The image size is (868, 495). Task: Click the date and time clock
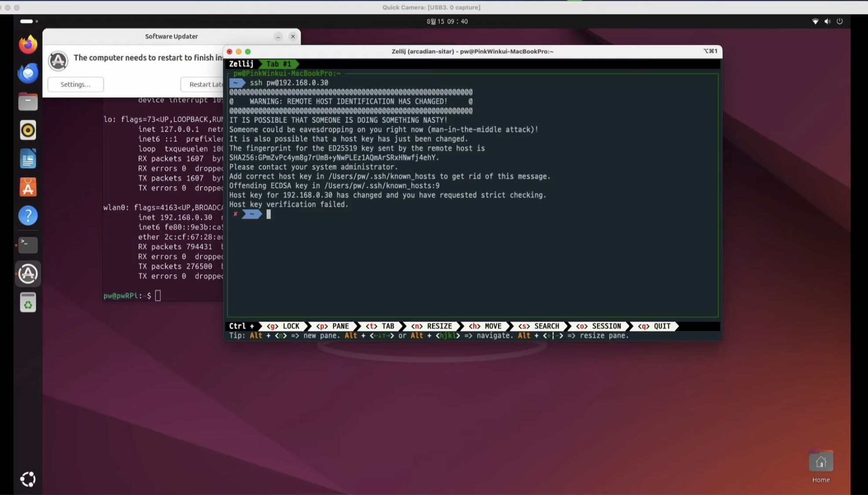coord(447,21)
